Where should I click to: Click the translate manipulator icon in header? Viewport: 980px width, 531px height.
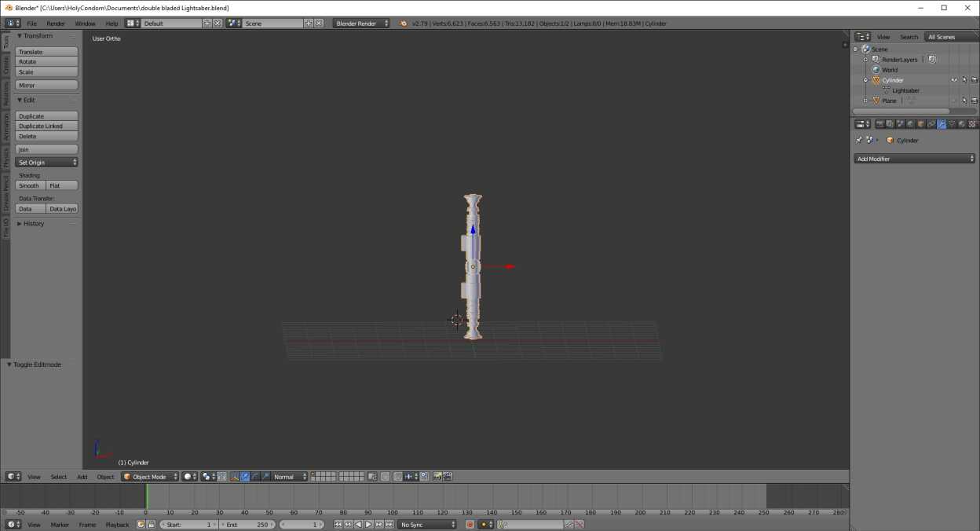coord(245,477)
